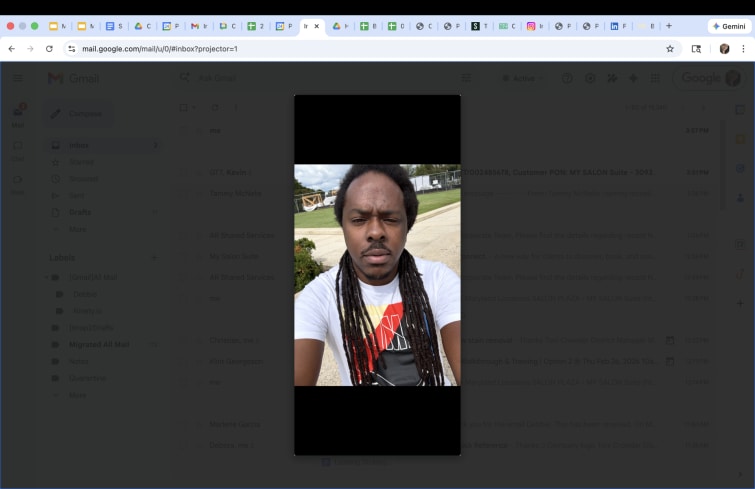755x489 pixels.
Task: Show search options filter icon
Action: (466, 78)
